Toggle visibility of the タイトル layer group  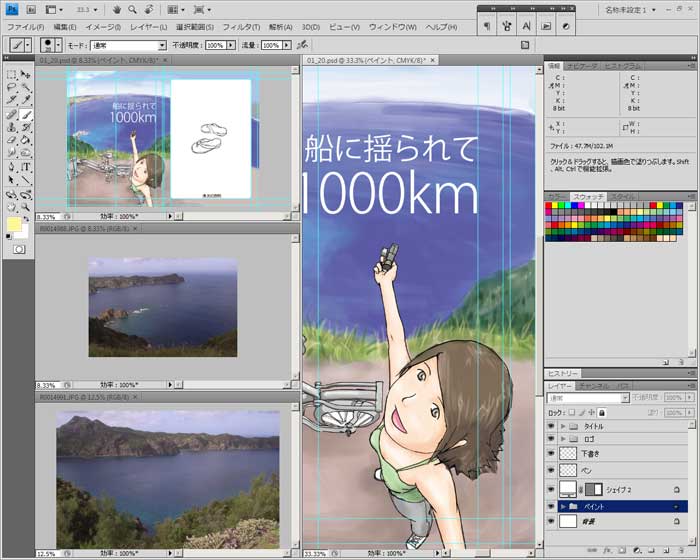click(552, 426)
